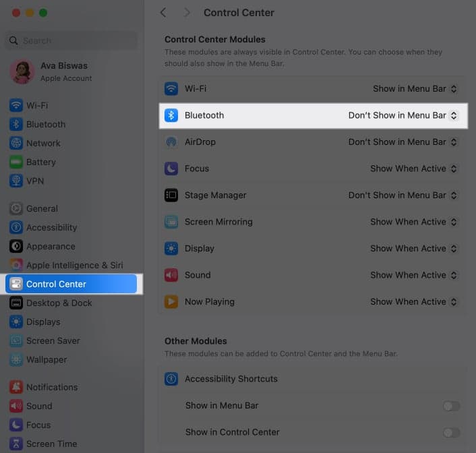Toggle Show in Menu Bar for Accessibility Shortcuts

[x=451, y=406]
